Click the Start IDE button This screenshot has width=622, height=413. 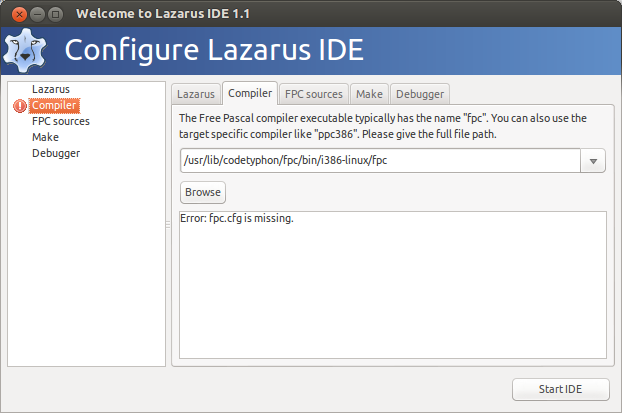point(560,389)
